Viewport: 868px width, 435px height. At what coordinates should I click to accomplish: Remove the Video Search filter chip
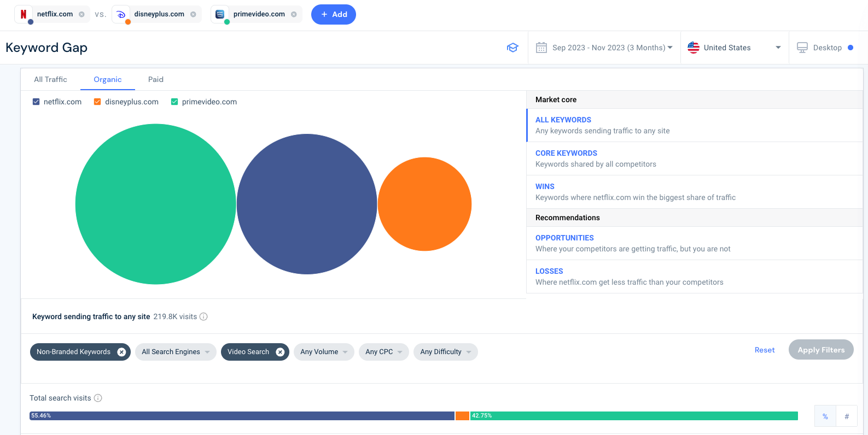coord(280,352)
